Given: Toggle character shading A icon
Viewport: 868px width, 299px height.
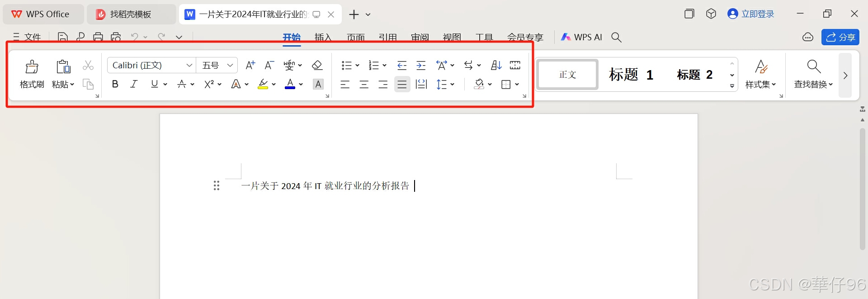Looking at the screenshot, I should pyautogui.click(x=318, y=84).
